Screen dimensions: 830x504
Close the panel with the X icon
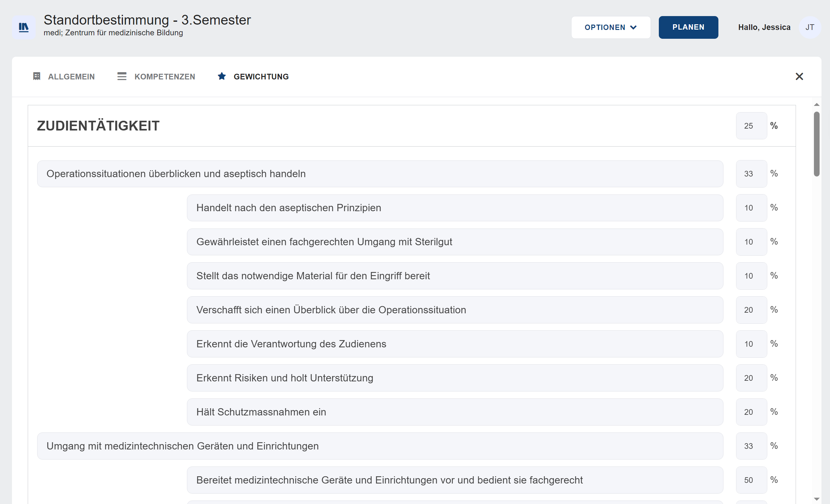pos(799,77)
